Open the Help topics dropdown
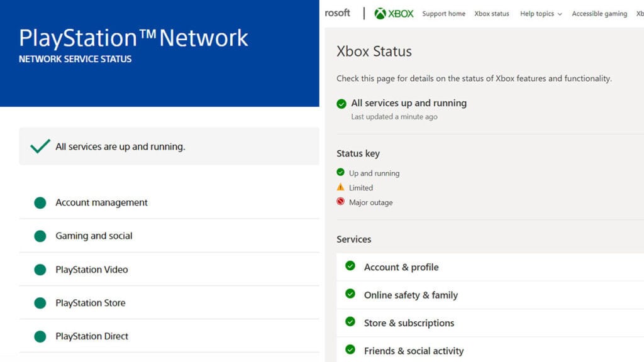 pyautogui.click(x=540, y=13)
